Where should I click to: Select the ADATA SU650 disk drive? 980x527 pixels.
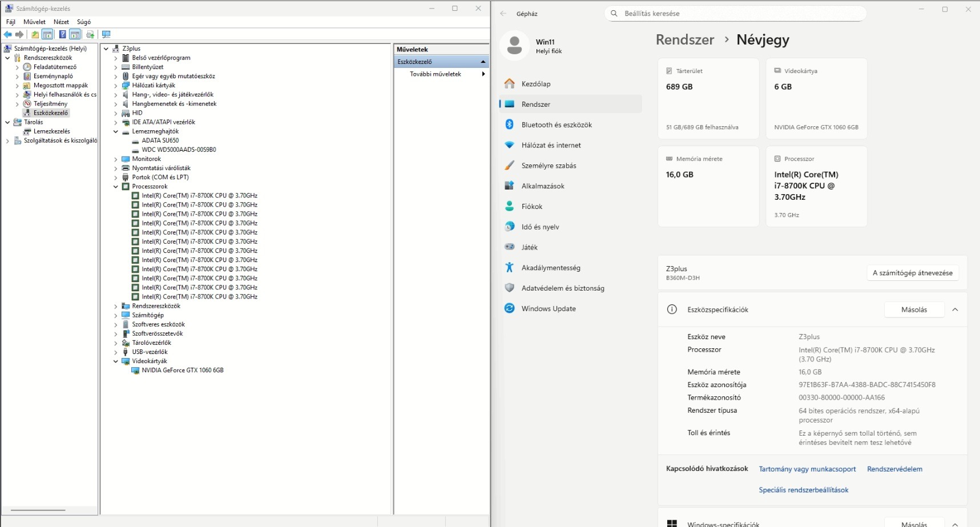(160, 140)
